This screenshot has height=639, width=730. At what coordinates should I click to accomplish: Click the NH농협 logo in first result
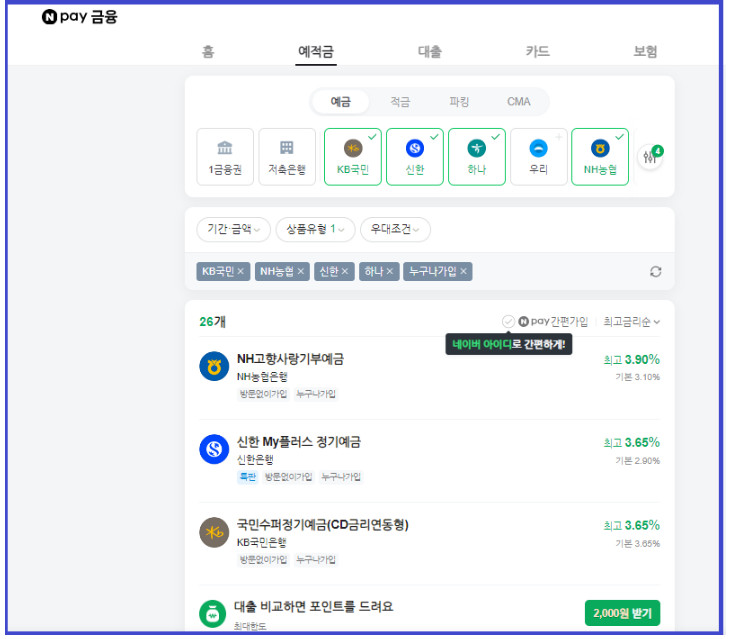click(x=214, y=366)
